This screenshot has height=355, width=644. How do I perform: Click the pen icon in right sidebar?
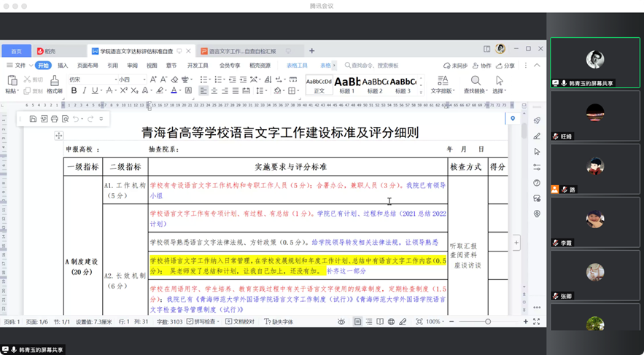pos(537,136)
